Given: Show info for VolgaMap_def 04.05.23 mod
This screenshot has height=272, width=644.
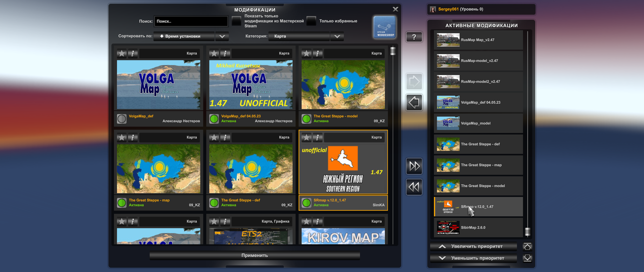Looking at the screenshot, I should tap(225, 53).
